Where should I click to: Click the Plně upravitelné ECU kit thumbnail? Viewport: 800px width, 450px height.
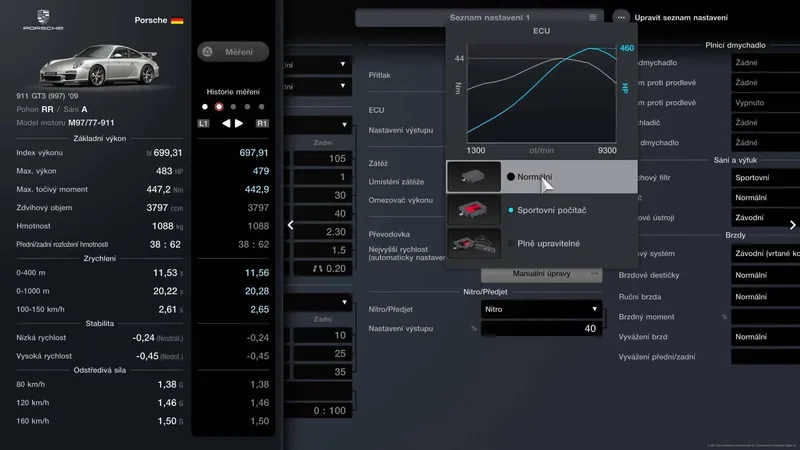tap(473, 243)
